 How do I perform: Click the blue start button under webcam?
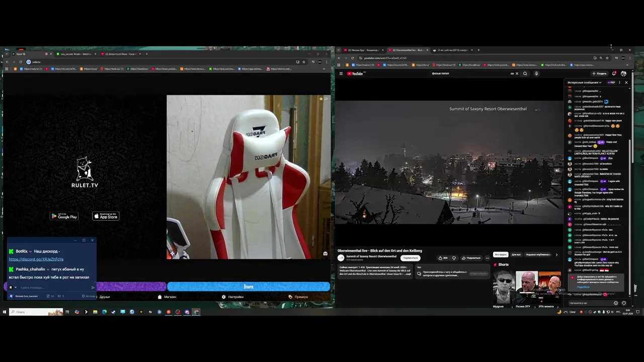[249, 287]
